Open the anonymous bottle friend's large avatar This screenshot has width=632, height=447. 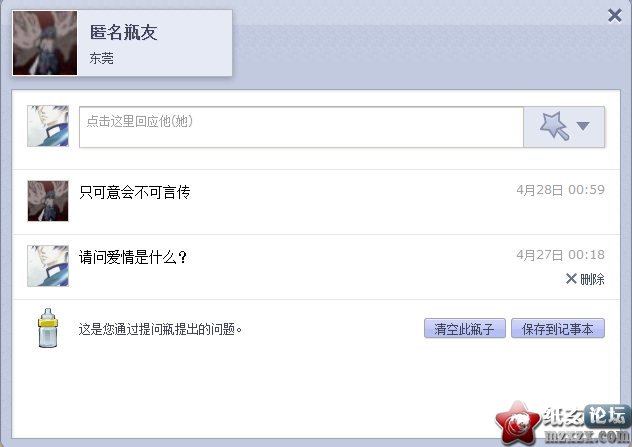pos(45,43)
